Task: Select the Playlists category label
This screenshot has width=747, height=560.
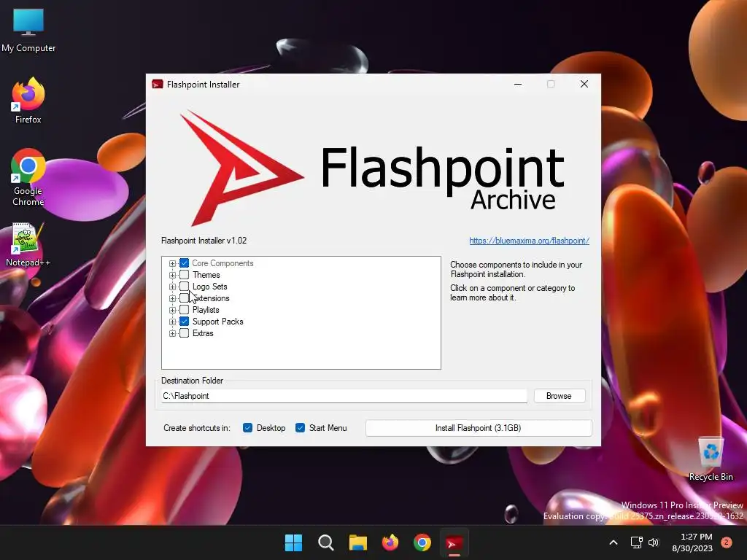Action: coord(206,309)
